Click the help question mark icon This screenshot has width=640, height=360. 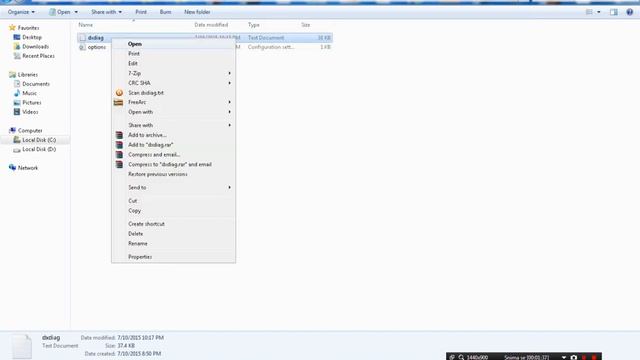[629, 12]
